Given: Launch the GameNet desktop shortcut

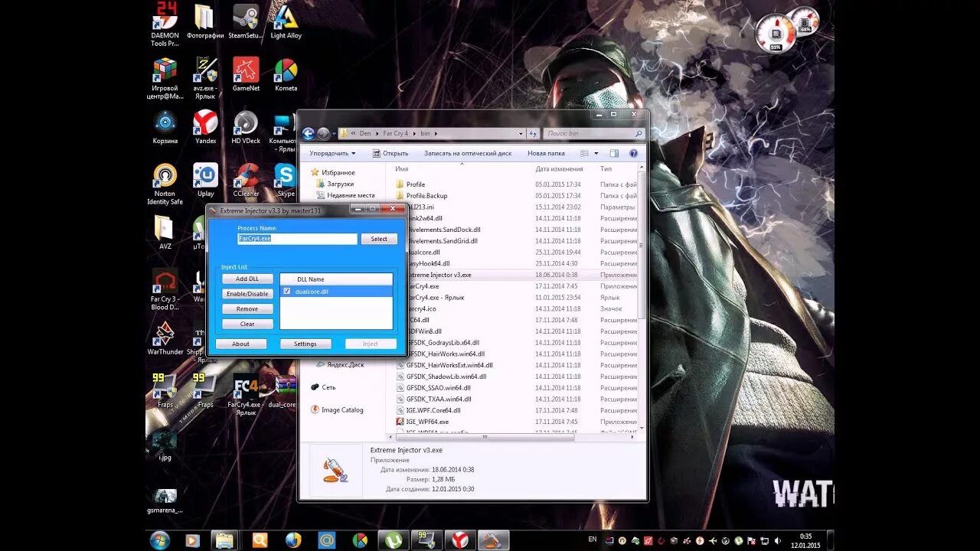Looking at the screenshot, I should [246, 74].
